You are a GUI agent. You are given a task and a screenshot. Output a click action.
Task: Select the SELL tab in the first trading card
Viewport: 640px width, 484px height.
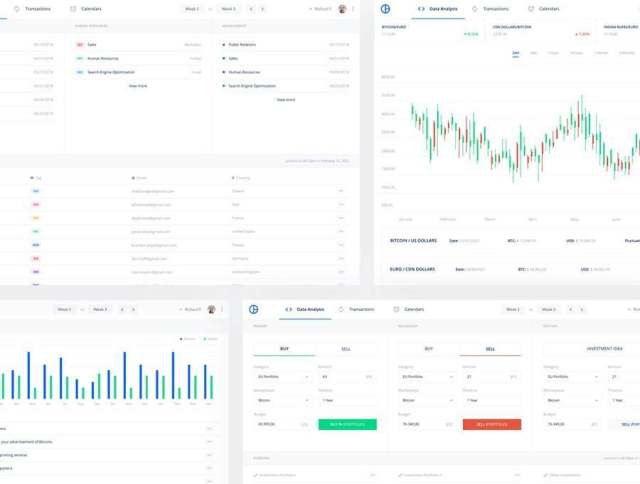coord(346,349)
